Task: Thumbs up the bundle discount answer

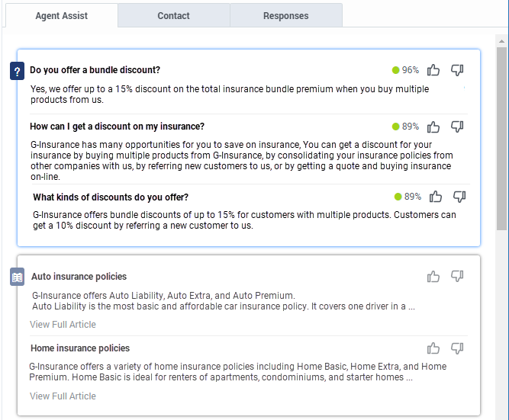Action: [x=433, y=69]
